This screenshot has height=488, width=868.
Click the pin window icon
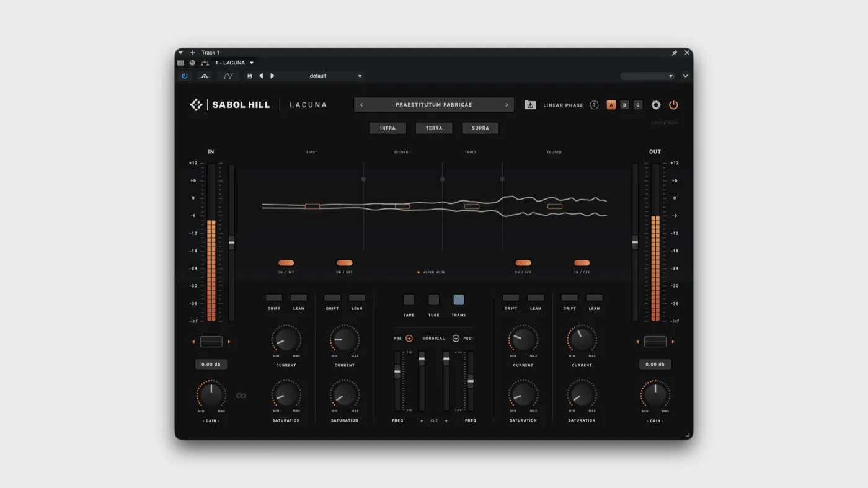(x=674, y=53)
